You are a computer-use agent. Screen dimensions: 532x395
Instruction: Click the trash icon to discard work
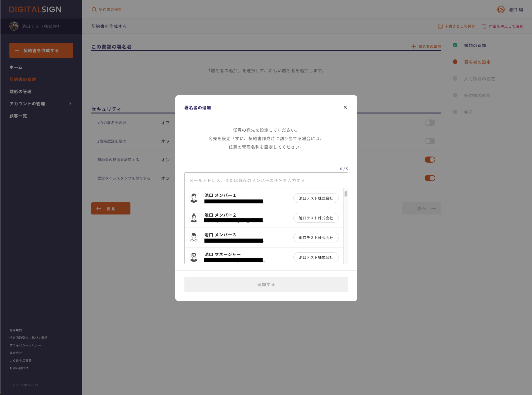[x=484, y=26]
